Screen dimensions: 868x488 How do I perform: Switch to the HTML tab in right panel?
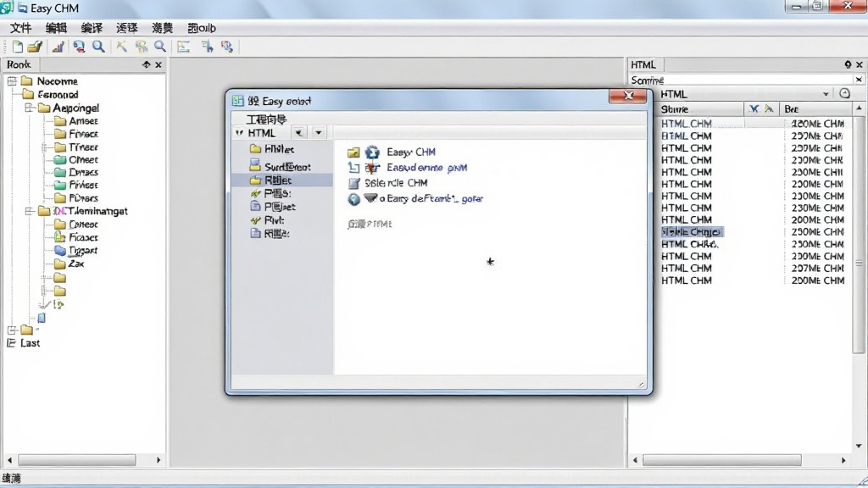tap(643, 64)
